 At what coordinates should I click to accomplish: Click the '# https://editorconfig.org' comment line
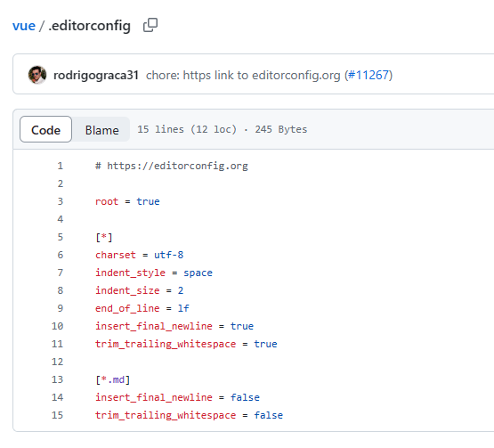[172, 166]
